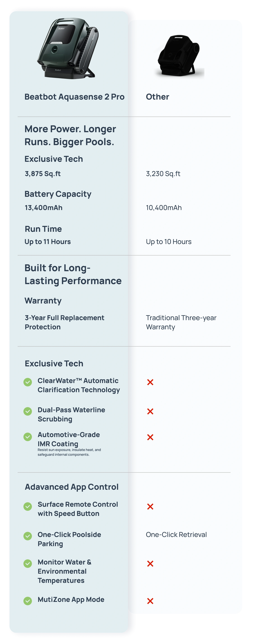Viewport: 256px width, 644px height.
Task: Select the green check beside MutiZone App Mode
Action: [28, 601]
